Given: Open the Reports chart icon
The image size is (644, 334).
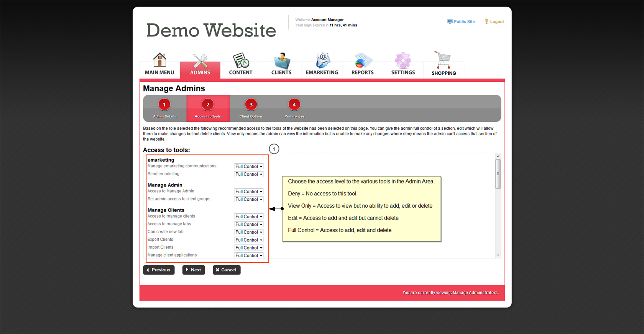Looking at the screenshot, I should (x=362, y=61).
